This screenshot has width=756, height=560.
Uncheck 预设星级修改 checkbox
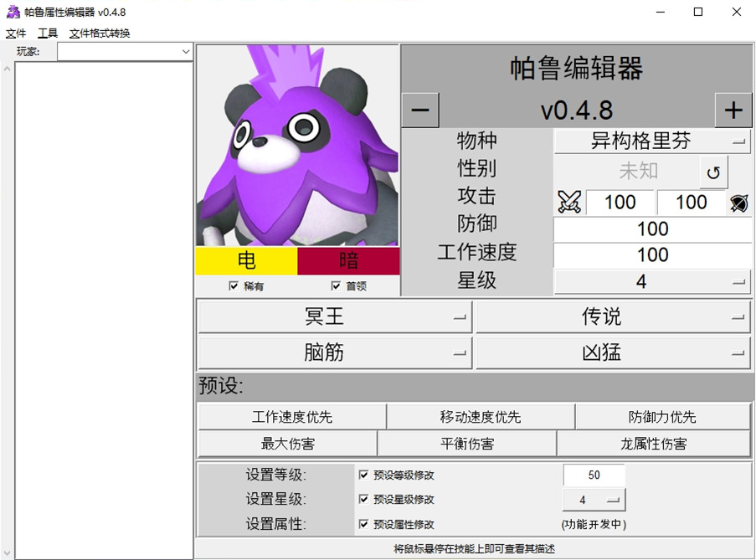click(364, 499)
